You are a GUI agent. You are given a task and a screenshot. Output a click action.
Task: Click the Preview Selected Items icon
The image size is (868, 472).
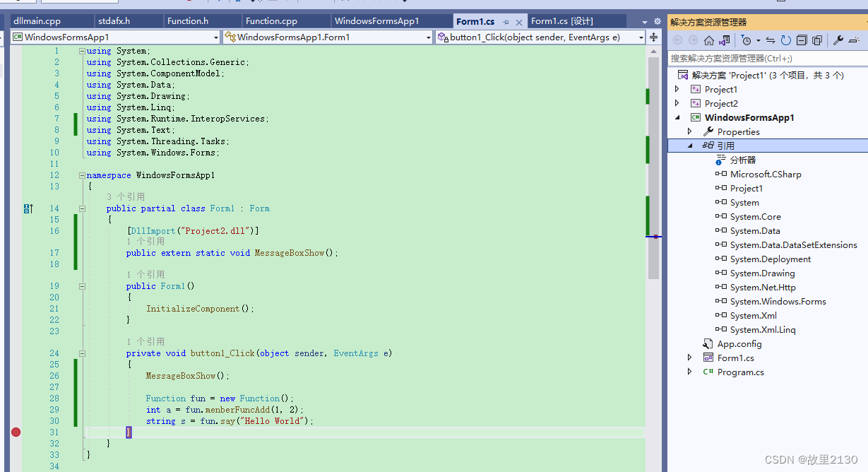pos(818,40)
